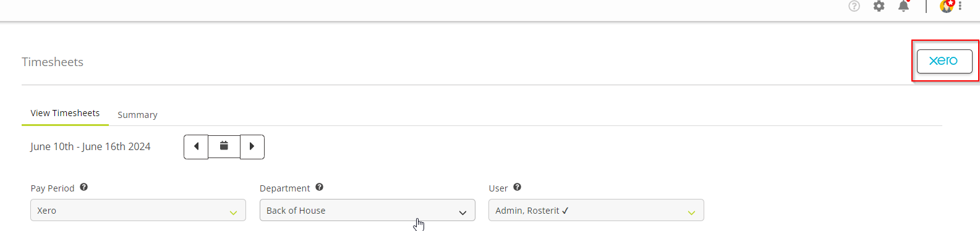The image size is (980, 231).
Task: Show Pay Period help tooltip icon
Action: click(84, 187)
